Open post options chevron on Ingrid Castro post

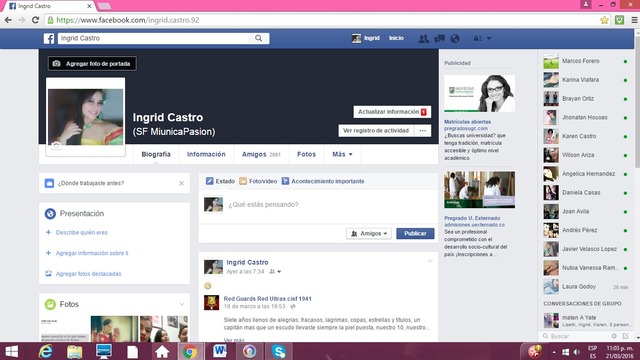[430, 261]
